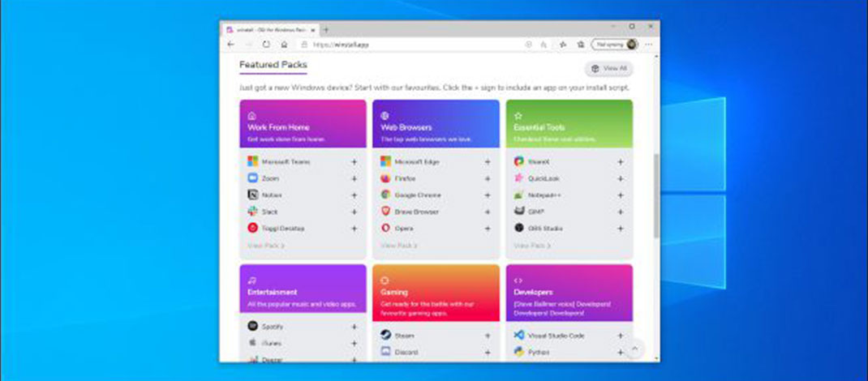Screen dimensions: 868x381
Task: Add ShareX with its plus button
Action: 621,162
